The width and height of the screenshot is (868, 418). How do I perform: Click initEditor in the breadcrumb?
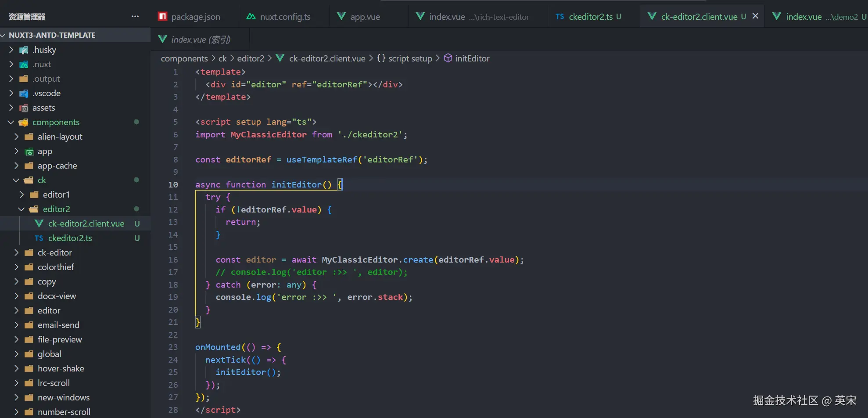(472, 58)
